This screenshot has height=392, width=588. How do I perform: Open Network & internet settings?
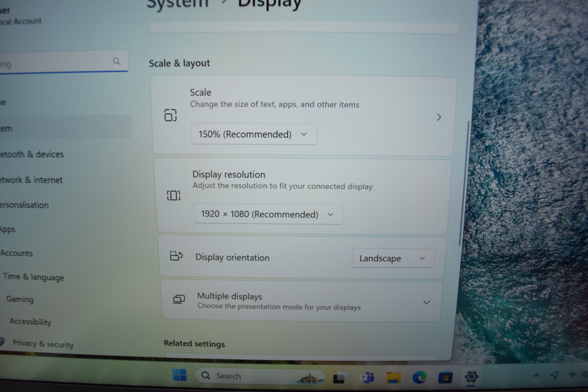click(x=31, y=180)
